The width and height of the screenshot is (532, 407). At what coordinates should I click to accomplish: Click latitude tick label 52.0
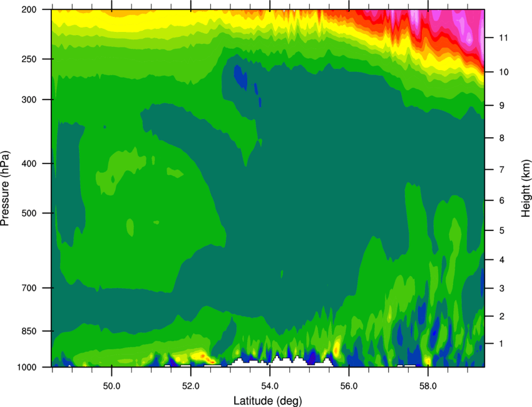[191, 386]
